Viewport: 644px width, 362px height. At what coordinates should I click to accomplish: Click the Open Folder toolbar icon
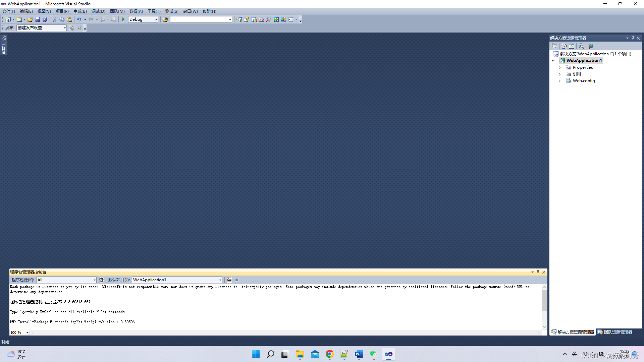30,19
